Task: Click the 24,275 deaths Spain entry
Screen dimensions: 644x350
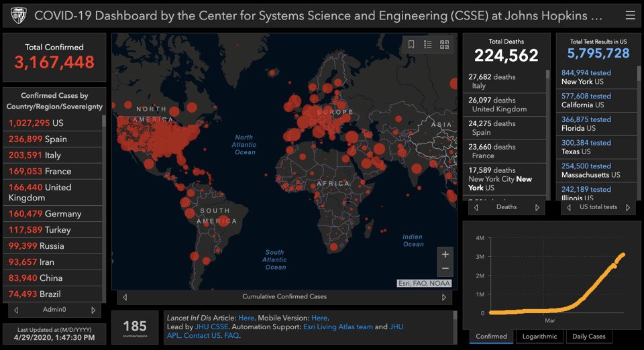Action: click(x=504, y=128)
